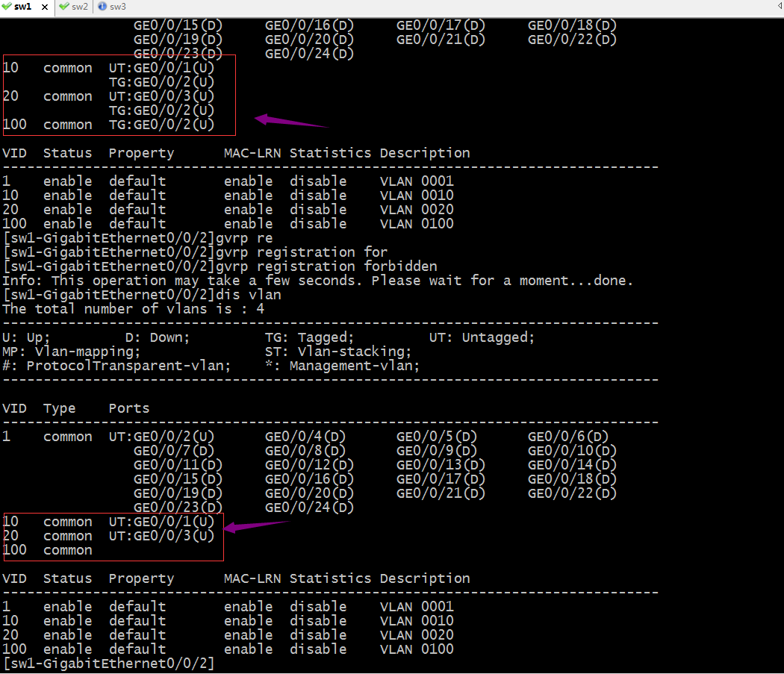Click the tab scroll arrow at far right
This screenshot has width=784, height=674.
pyautogui.click(x=780, y=6)
